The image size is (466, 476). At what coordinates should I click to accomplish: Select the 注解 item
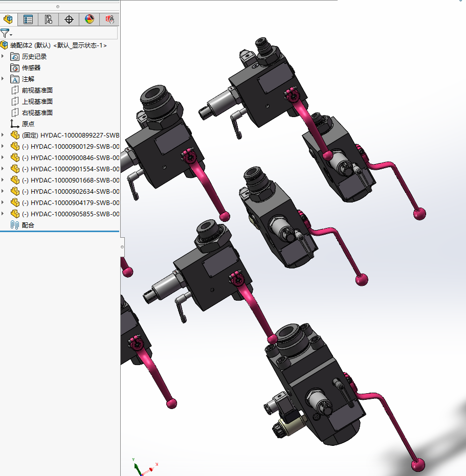point(28,79)
